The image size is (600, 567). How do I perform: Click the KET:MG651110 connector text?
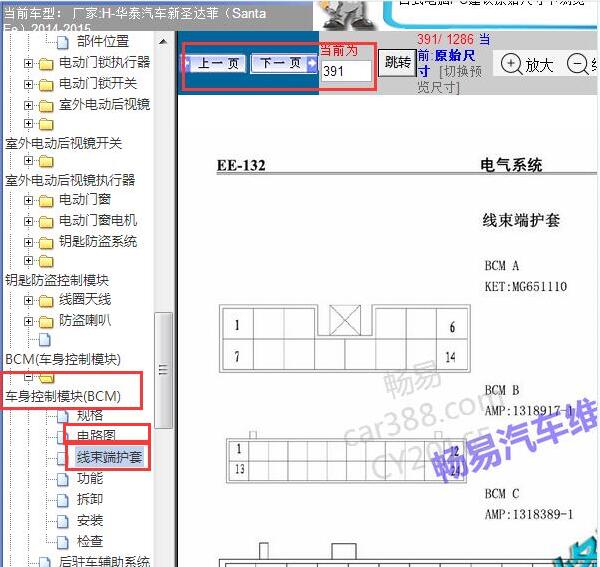coord(526,287)
